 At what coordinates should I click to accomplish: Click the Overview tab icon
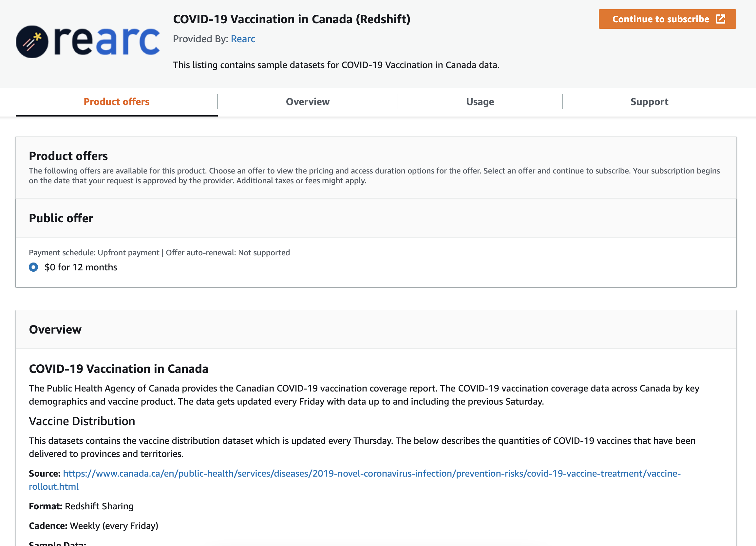(x=308, y=101)
